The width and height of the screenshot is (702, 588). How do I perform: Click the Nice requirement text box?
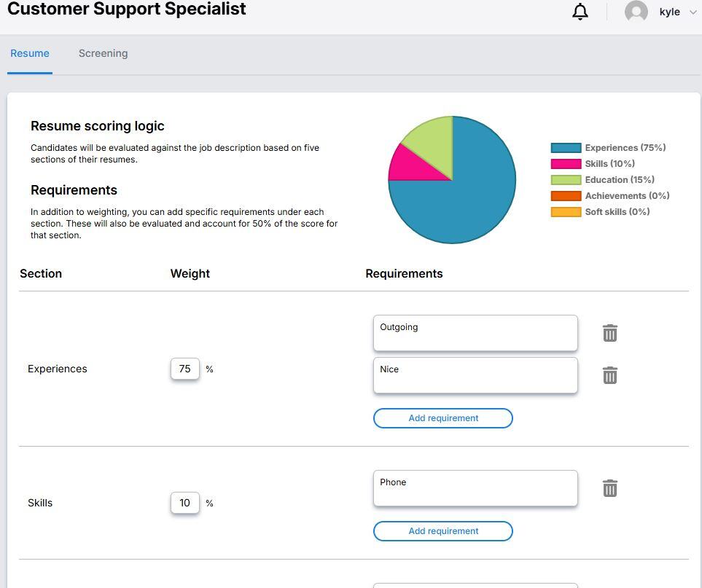(x=475, y=375)
